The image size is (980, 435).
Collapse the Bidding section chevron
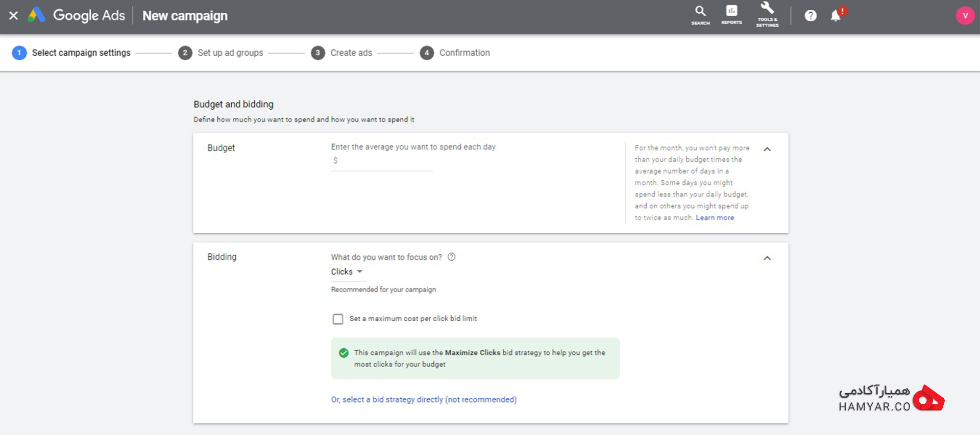click(767, 258)
